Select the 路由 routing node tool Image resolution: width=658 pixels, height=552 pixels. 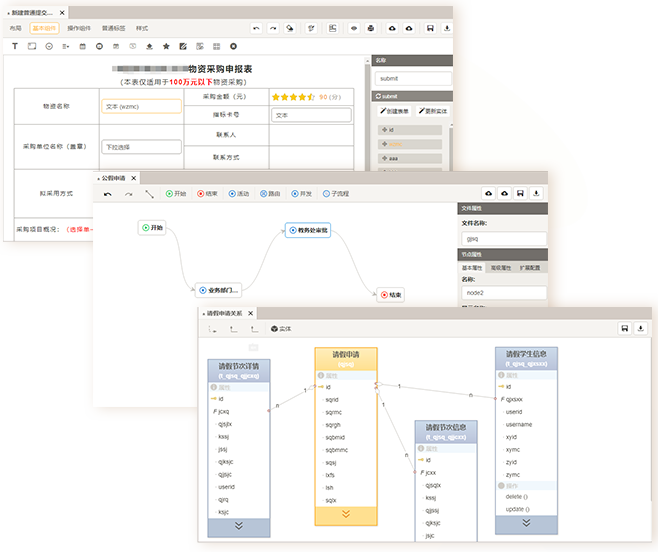[x=270, y=193]
